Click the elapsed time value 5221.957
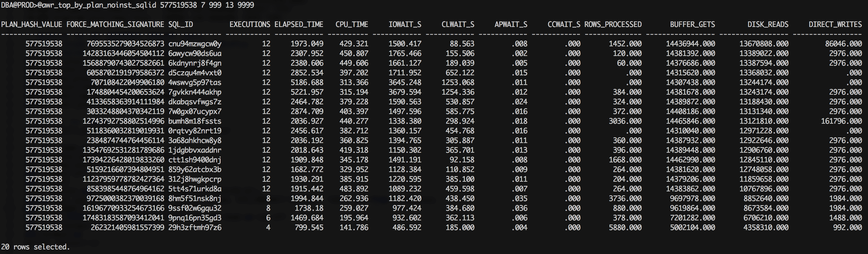 [307, 92]
